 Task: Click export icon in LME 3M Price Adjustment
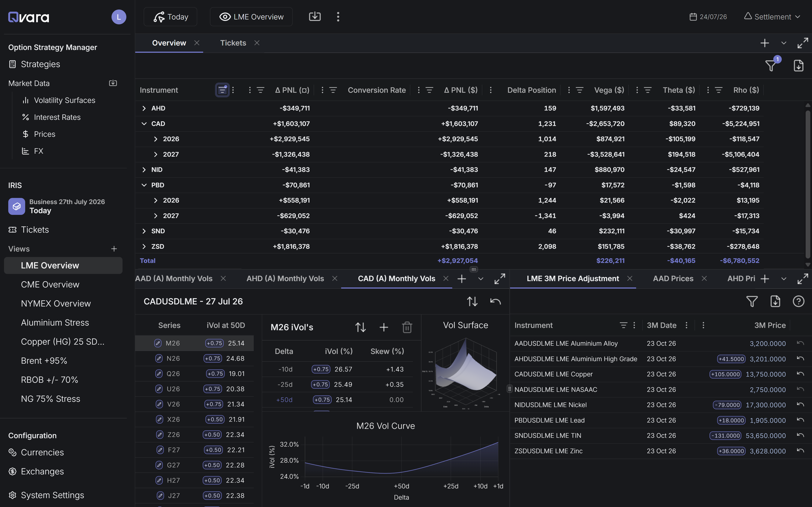[x=775, y=301]
